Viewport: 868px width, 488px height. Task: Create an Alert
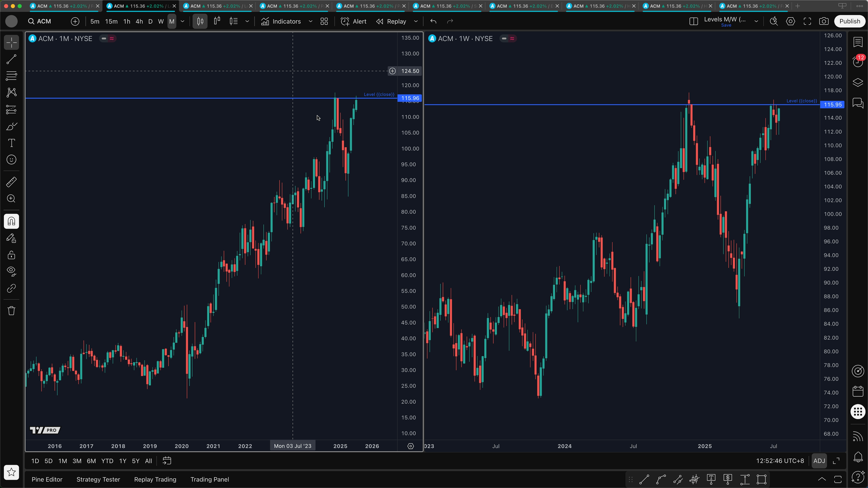pos(354,21)
